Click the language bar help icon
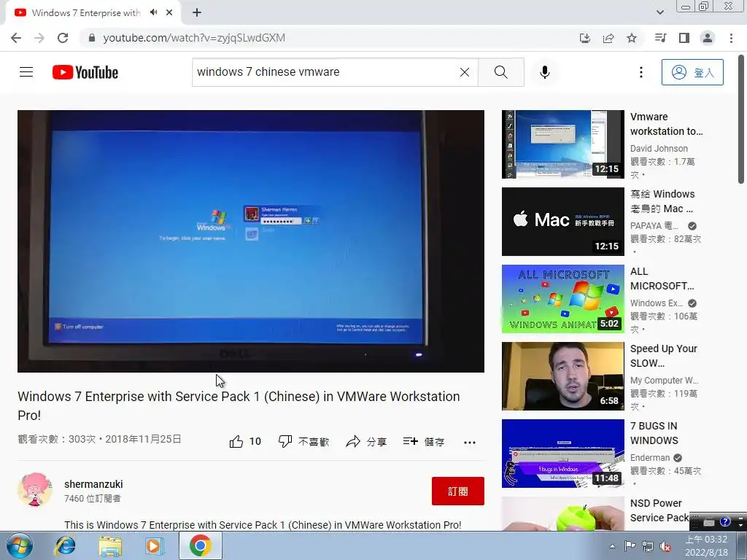This screenshot has width=747, height=560. [x=725, y=521]
